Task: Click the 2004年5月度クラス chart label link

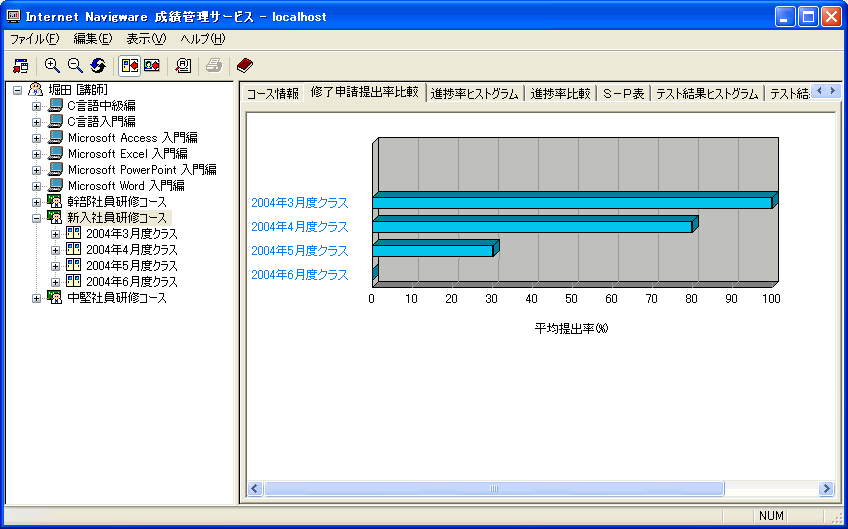Action: point(300,250)
